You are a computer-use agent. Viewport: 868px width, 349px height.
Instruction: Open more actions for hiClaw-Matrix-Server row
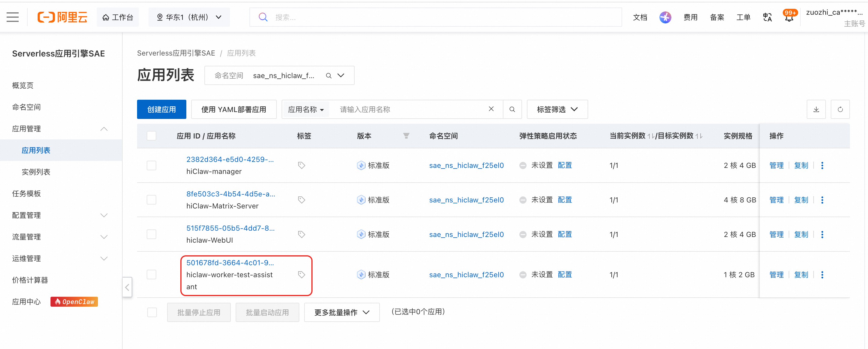[x=822, y=200]
